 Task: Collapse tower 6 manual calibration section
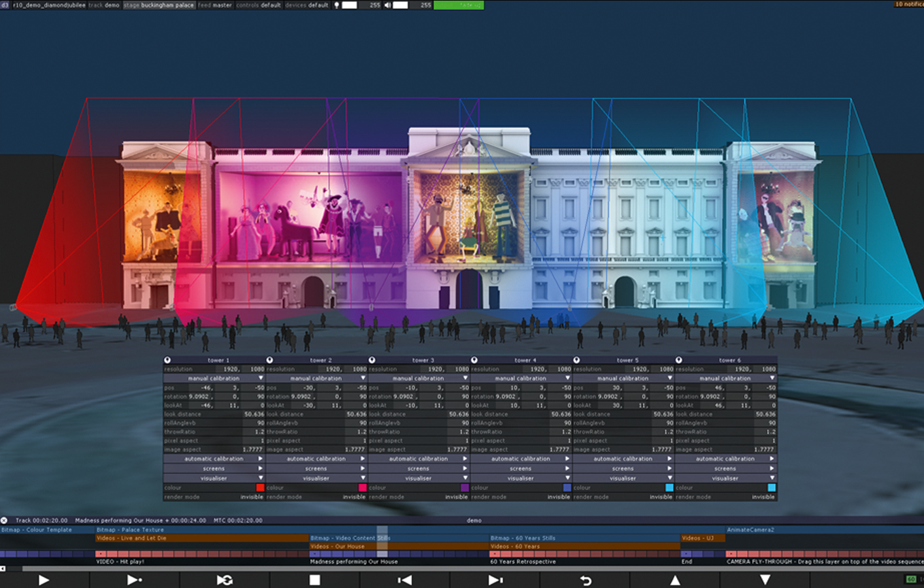[725, 378]
